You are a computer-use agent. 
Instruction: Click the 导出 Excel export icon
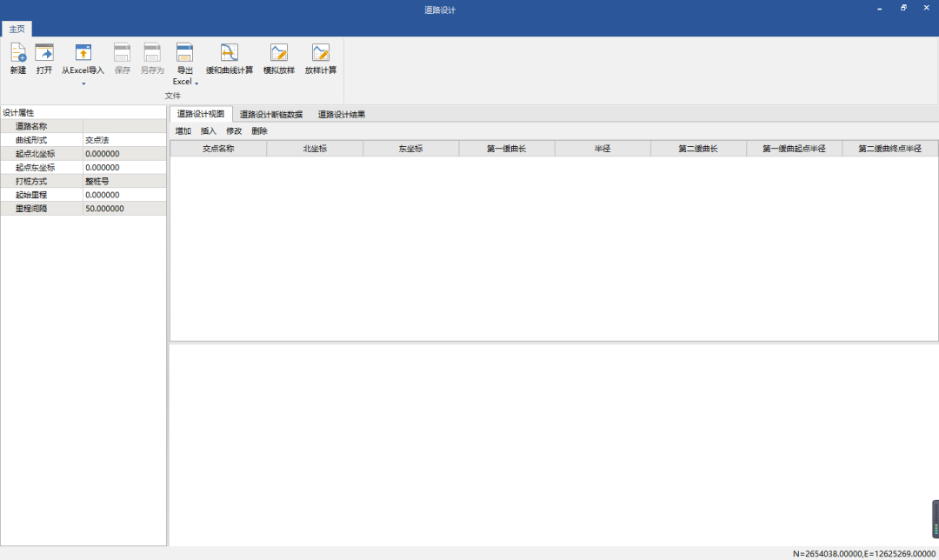pyautogui.click(x=184, y=53)
